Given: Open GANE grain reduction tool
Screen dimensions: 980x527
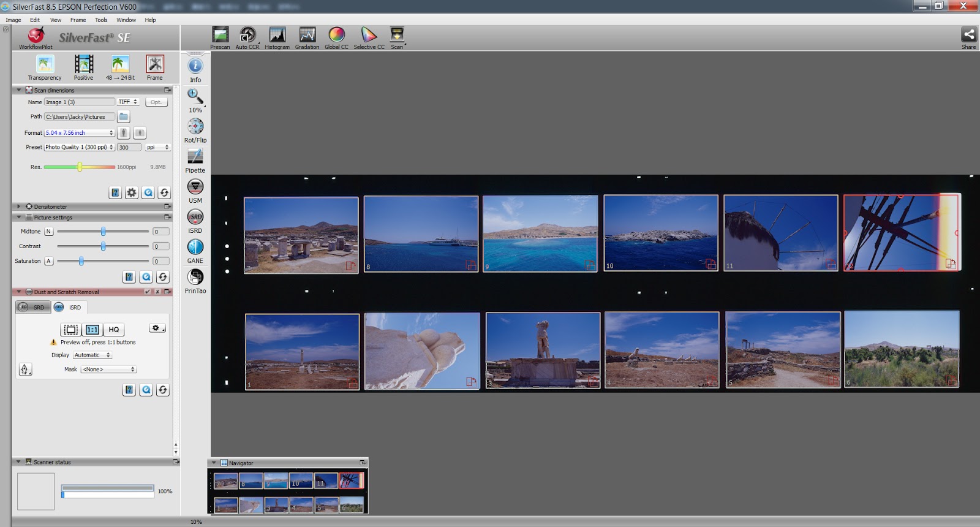Looking at the screenshot, I should tap(195, 250).
